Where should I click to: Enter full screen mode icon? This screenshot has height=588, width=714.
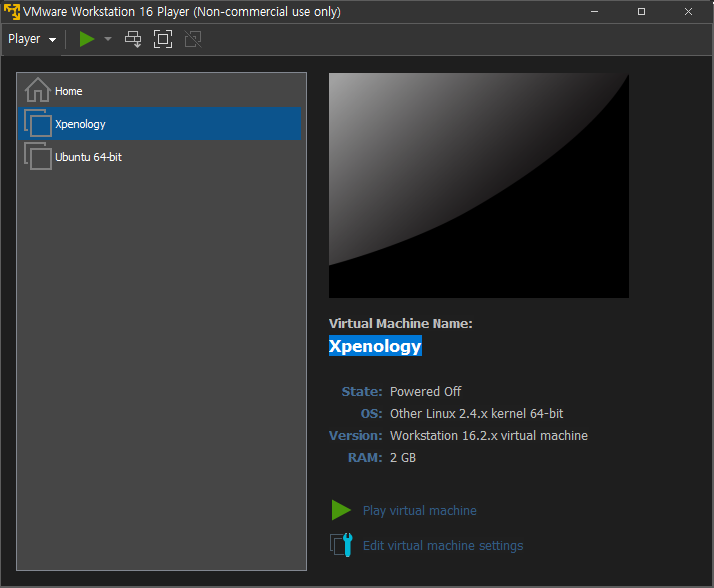pos(163,39)
